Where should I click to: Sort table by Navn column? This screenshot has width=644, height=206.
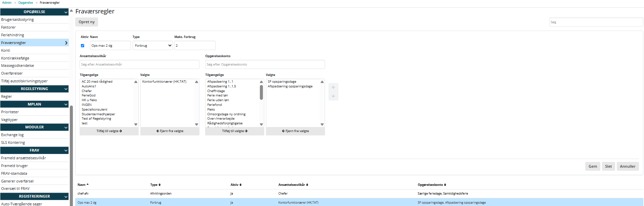point(83,185)
